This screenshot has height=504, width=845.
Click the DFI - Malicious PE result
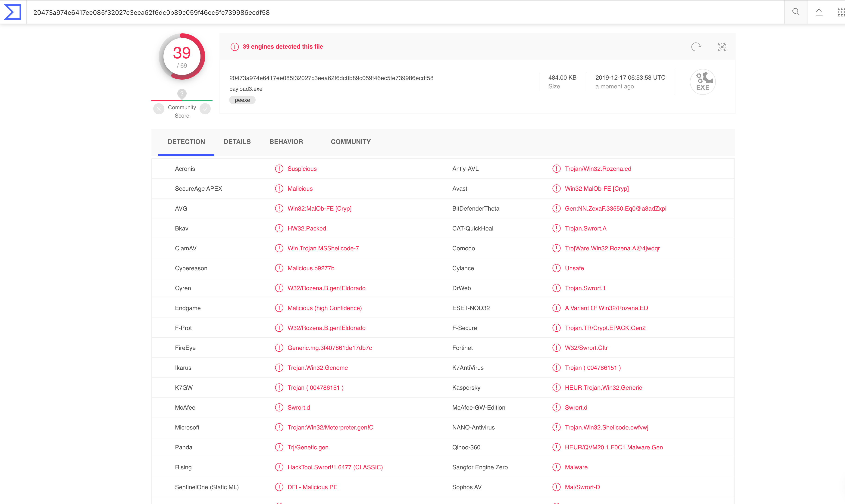tap(312, 487)
